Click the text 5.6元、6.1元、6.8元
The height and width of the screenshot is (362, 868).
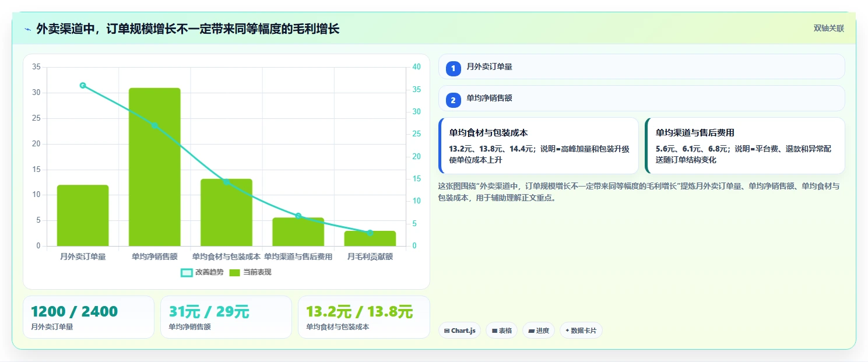coord(691,149)
